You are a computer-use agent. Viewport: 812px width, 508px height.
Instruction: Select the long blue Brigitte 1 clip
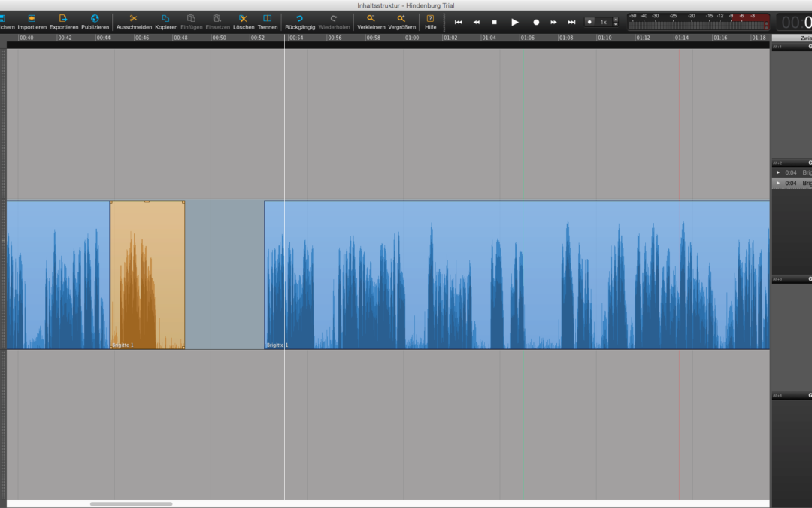pyautogui.click(x=517, y=275)
